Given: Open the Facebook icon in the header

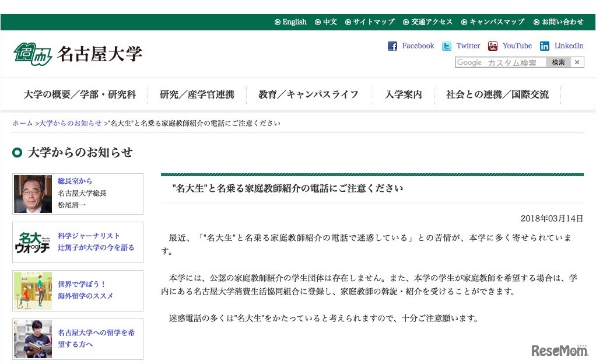Looking at the screenshot, I should (392, 45).
